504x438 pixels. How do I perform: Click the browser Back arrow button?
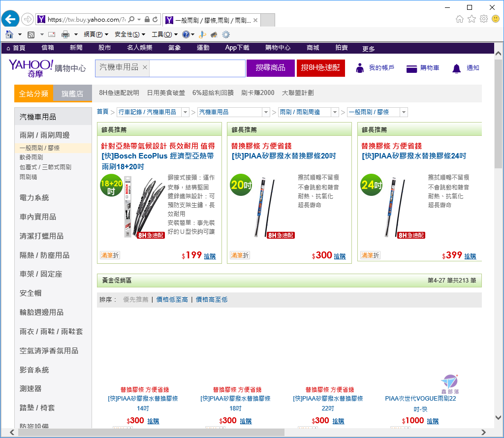[10, 19]
